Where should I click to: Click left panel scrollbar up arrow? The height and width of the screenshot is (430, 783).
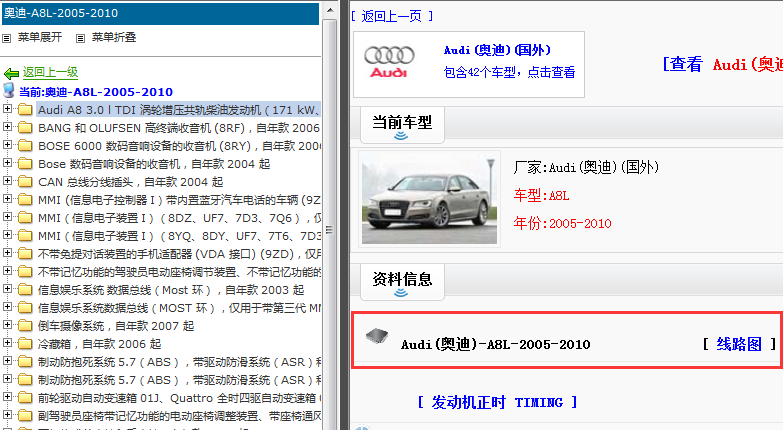330,10
